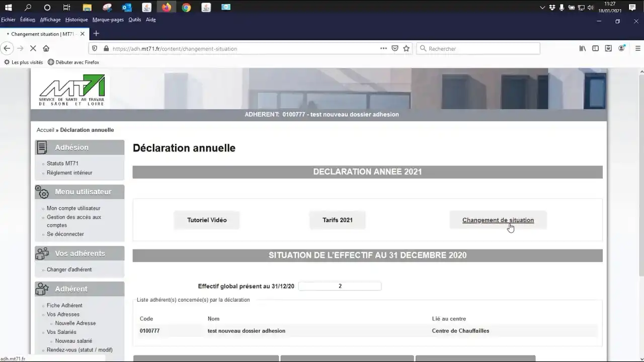Open the Firefox hamburger menu
The height and width of the screenshot is (362, 644).
637,48
